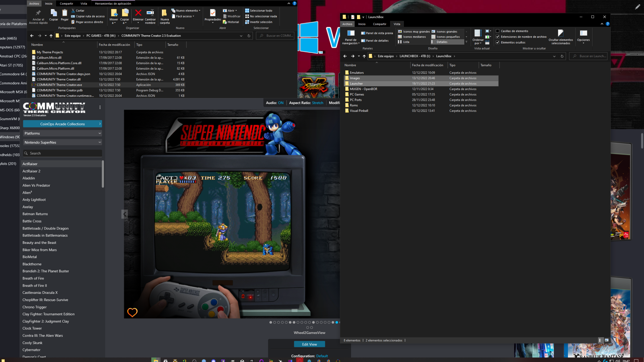Choose the Detalles layout option
This screenshot has width=644, height=362.
pyautogui.click(x=448, y=42)
